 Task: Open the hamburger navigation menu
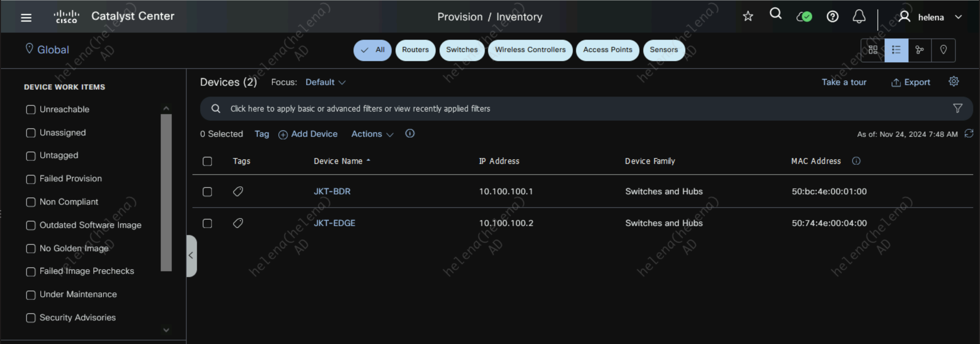(x=26, y=17)
